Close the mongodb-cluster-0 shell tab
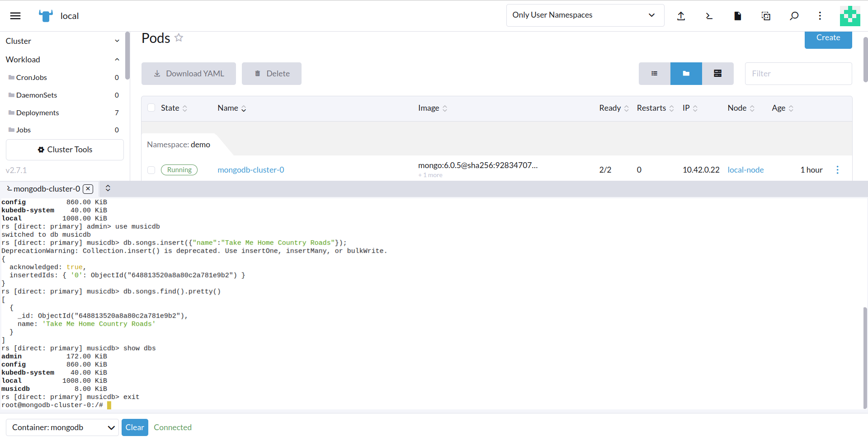Screen dimensions: 868x441 pos(88,189)
